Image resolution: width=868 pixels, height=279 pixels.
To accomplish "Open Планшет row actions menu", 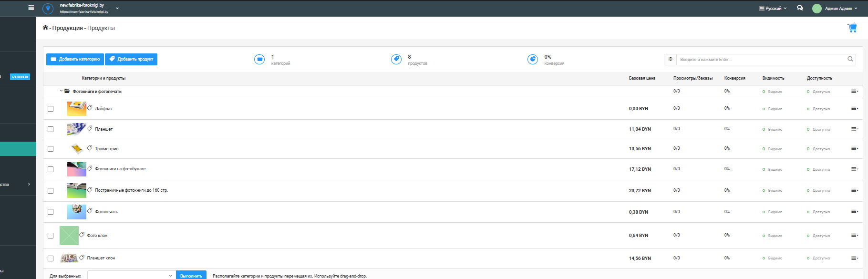I will [x=854, y=129].
